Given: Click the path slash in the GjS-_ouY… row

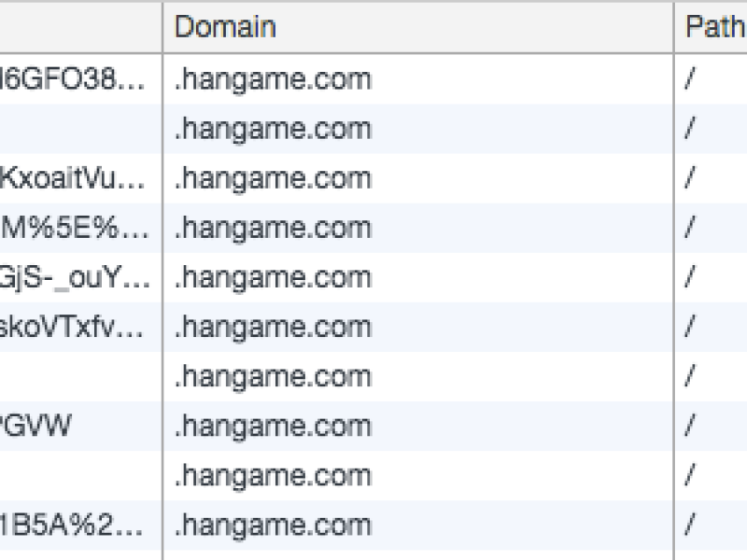Looking at the screenshot, I should pyautogui.click(x=690, y=276).
